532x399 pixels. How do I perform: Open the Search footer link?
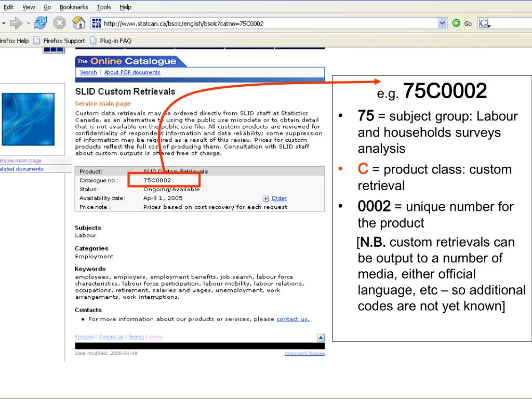[137, 337]
